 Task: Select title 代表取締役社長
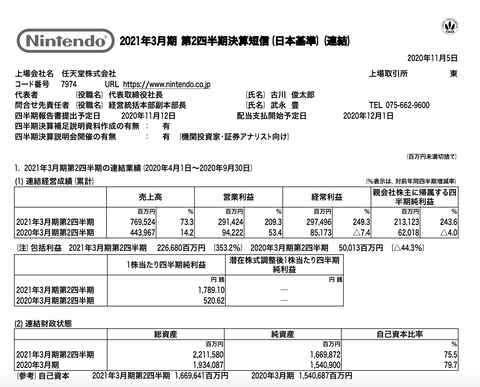(136, 95)
